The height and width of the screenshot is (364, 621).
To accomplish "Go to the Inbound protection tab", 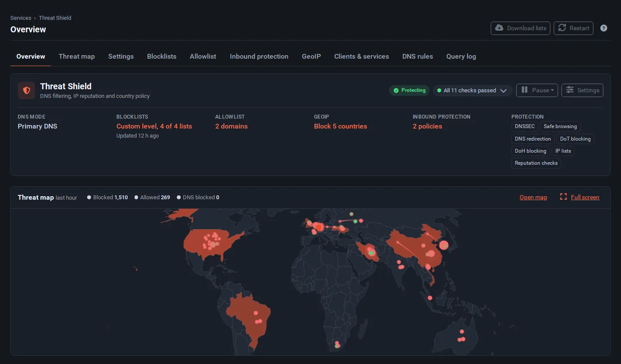I will (x=259, y=56).
